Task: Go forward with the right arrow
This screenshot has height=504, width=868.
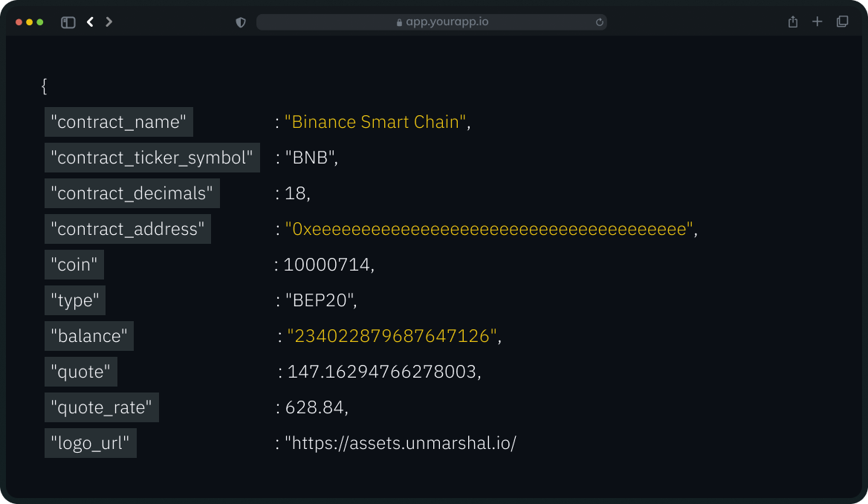Action: pos(109,22)
